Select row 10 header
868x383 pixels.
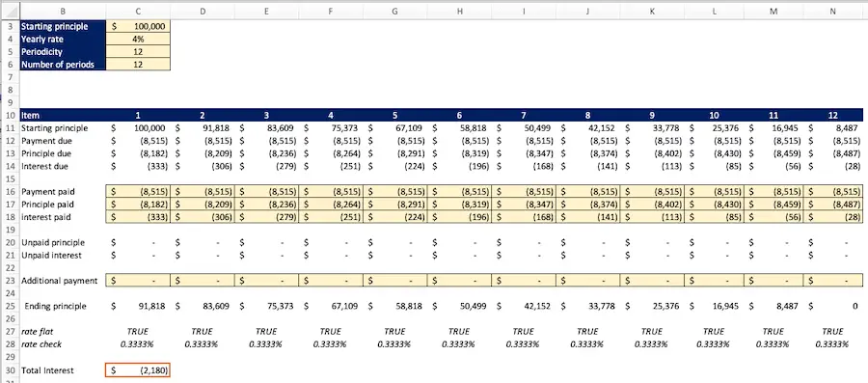click(x=10, y=116)
